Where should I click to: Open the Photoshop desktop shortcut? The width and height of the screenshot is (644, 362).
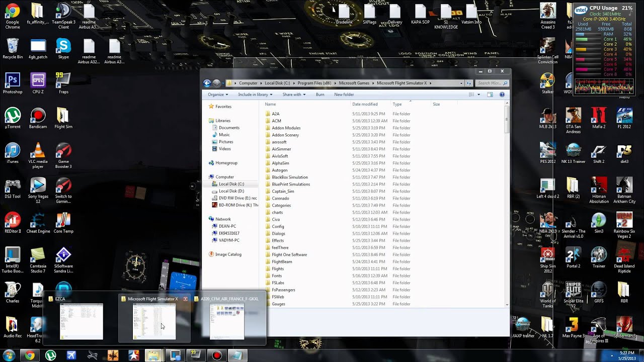coord(13,83)
